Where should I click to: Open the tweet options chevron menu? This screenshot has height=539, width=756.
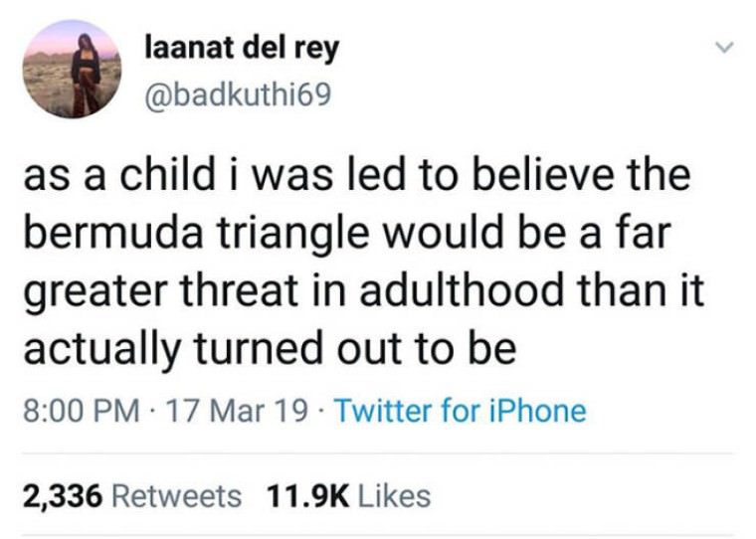724,48
